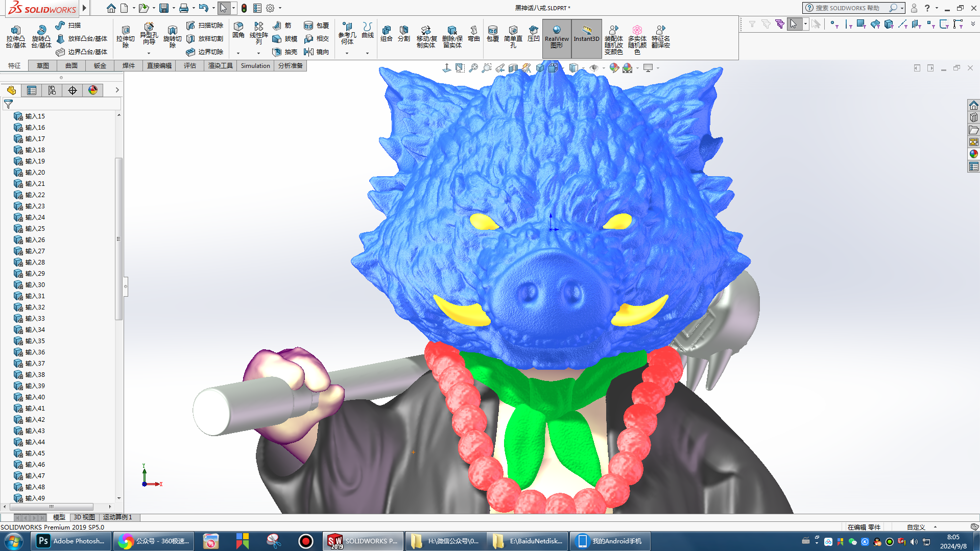Open the 参考几何体 reference geometry tool

347,33
